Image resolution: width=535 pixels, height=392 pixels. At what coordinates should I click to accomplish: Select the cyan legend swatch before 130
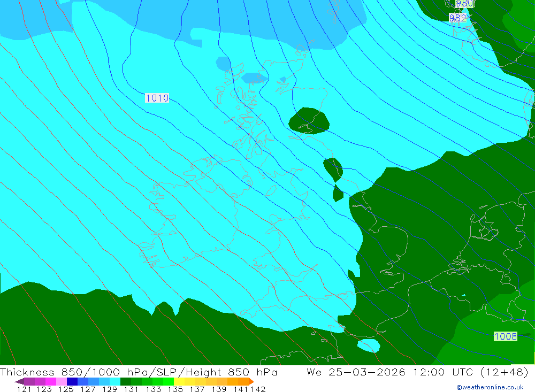pos(115,381)
